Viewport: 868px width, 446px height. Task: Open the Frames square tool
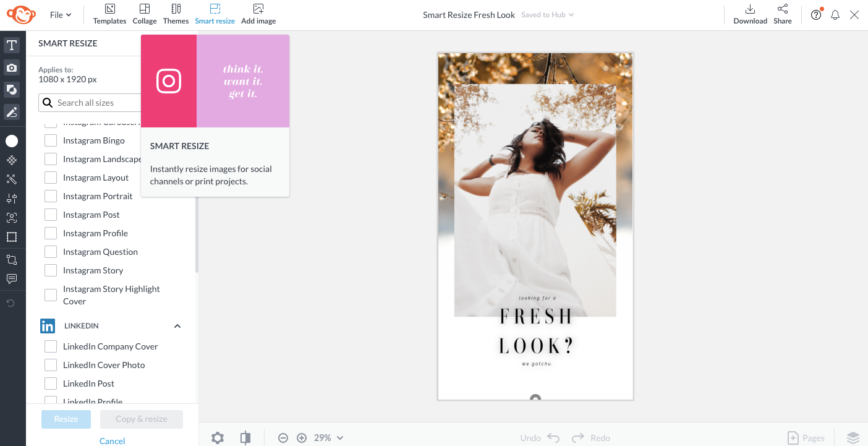point(12,237)
